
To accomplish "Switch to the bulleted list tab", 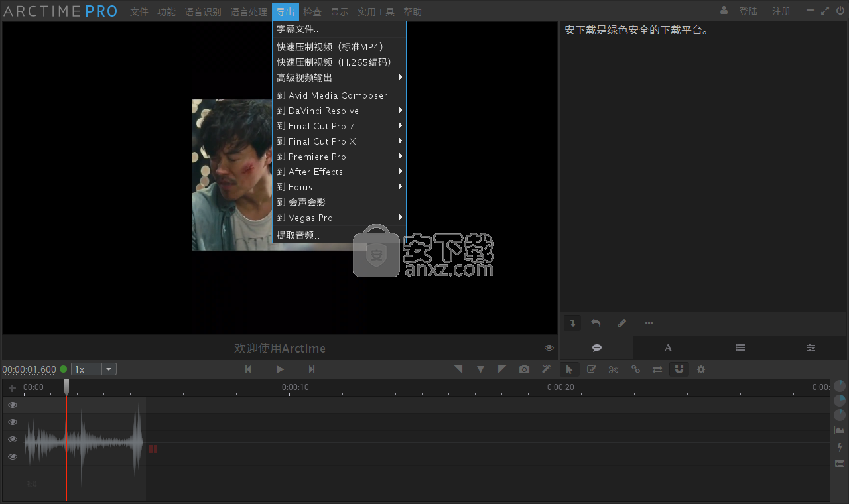I will [x=740, y=347].
